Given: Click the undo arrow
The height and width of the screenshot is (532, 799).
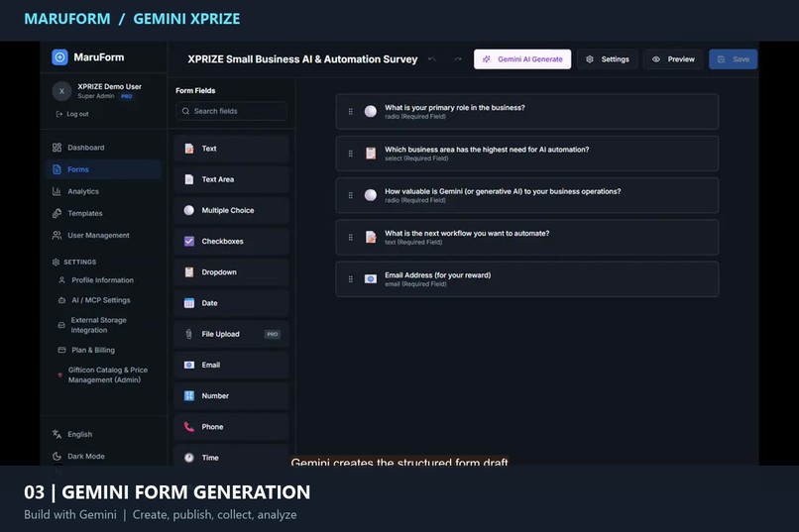Looking at the screenshot, I should click(432, 59).
